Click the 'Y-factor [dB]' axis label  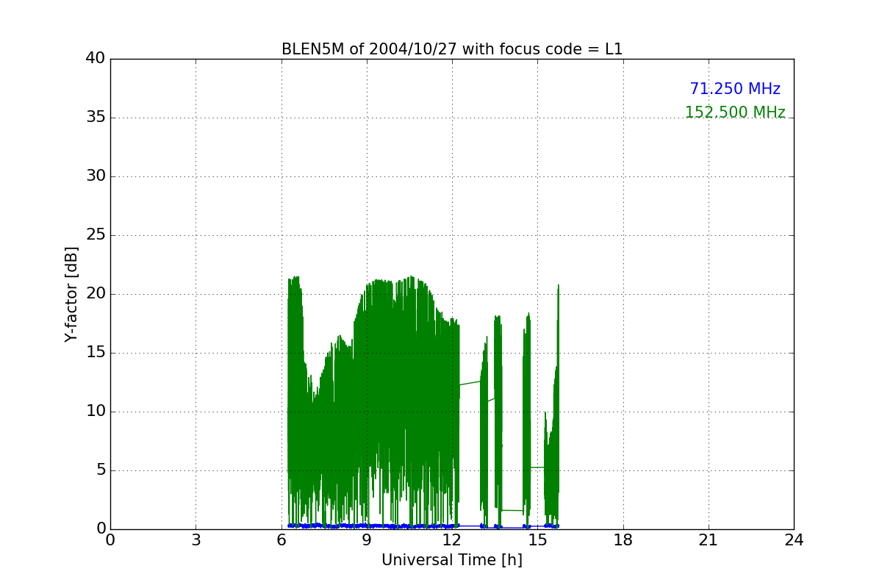click(71, 294)
